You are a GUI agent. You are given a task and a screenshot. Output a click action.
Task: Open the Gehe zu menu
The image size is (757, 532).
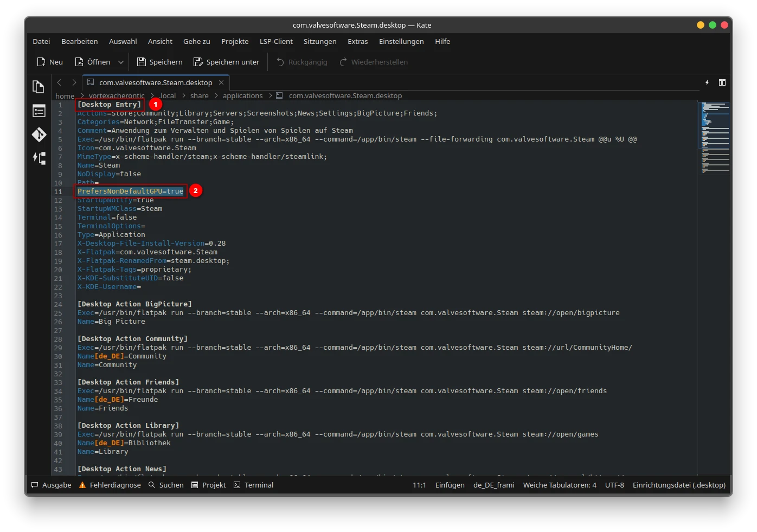197,41
